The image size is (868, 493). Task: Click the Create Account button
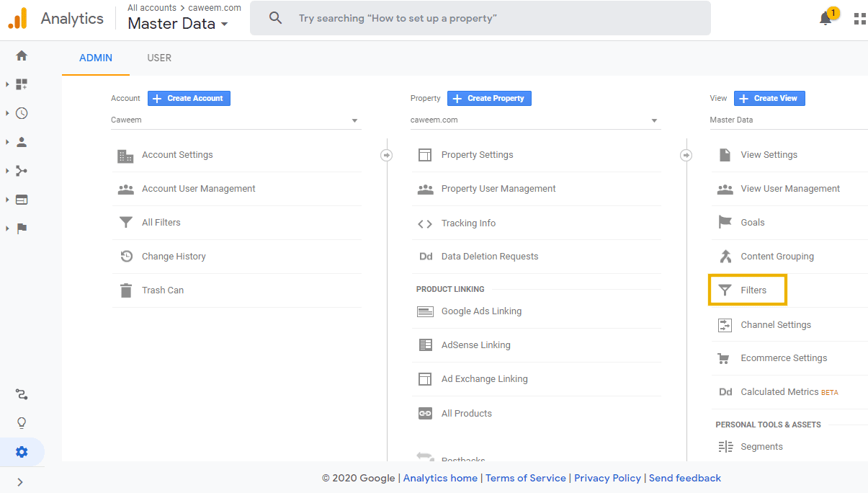point(189,98)
